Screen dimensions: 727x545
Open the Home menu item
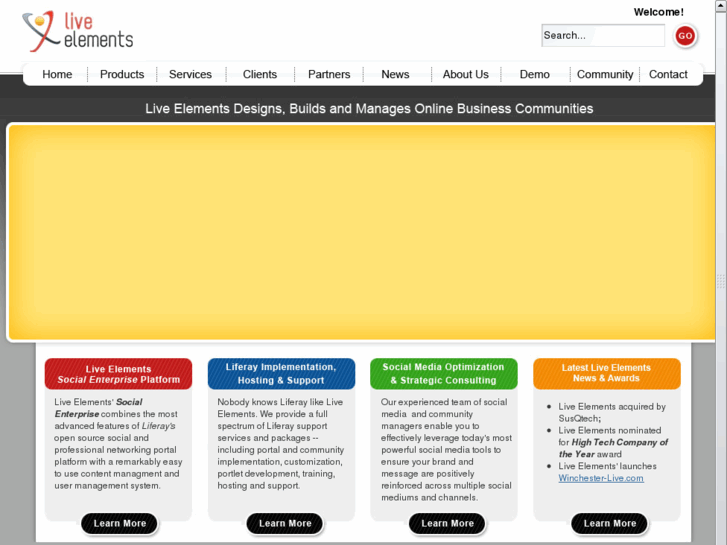57,74
